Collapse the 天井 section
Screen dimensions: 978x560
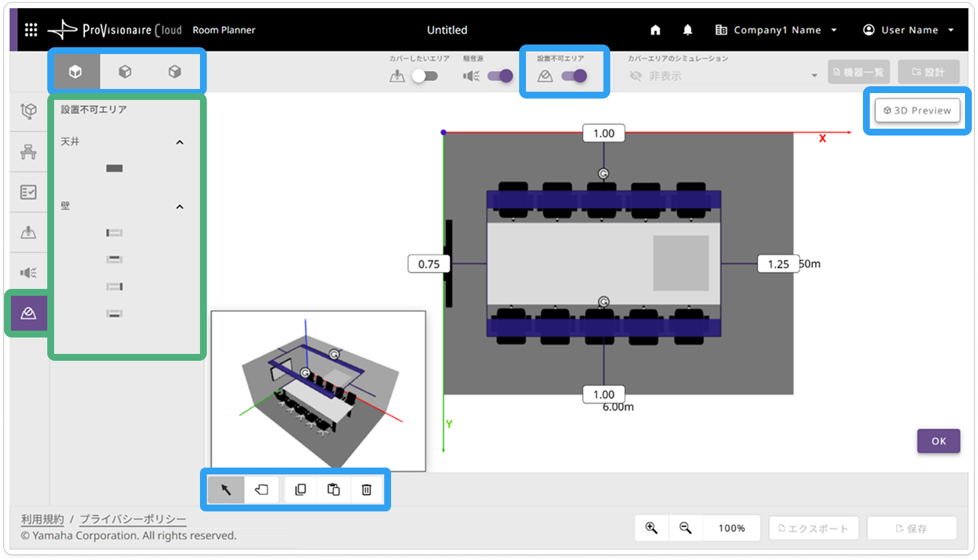point(179,142)
